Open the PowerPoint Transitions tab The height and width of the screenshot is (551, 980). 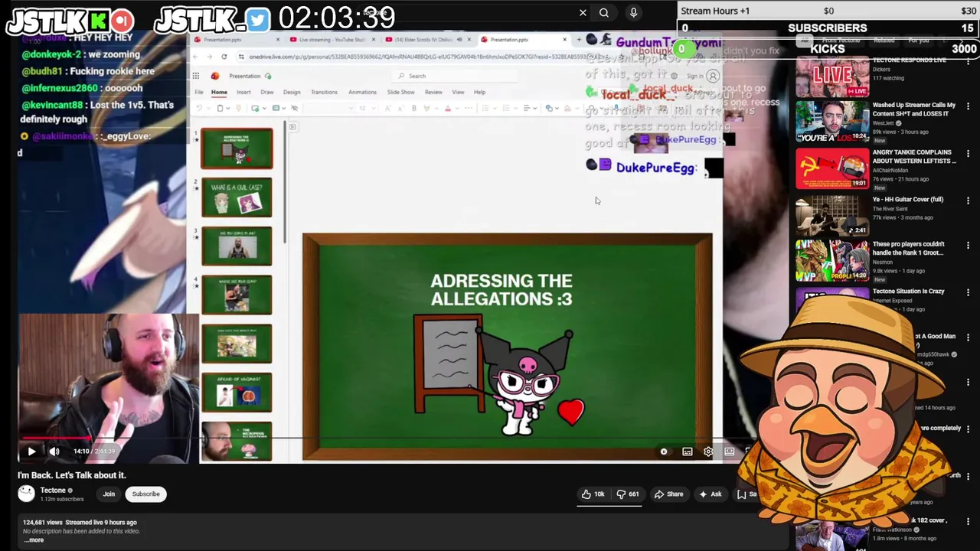click(x=324, y=92)
